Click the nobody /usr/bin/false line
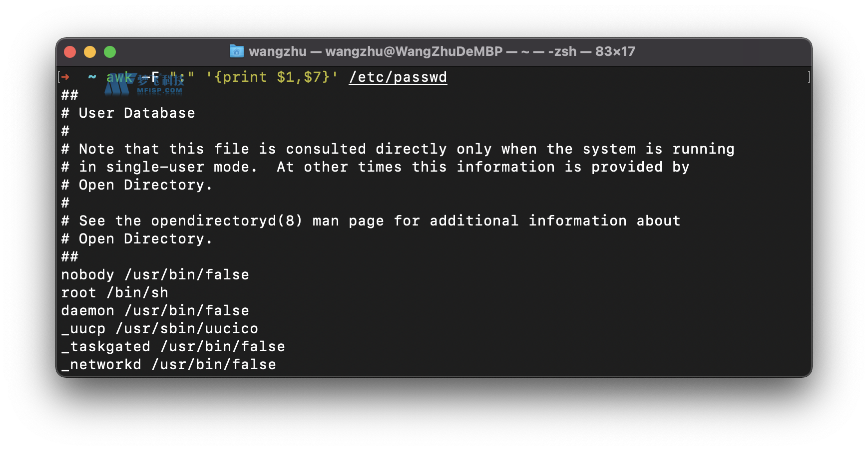Viewport: 868px width, 451px height. [x=155, y=274]
